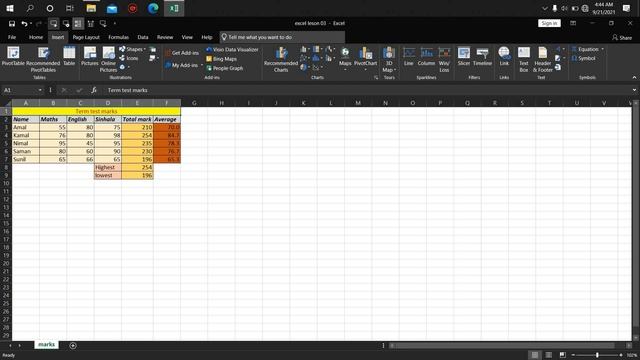This screenshot has height=360, width=640.
Task: Open the Name Box dropdown arrow
Action: (40, 90)
